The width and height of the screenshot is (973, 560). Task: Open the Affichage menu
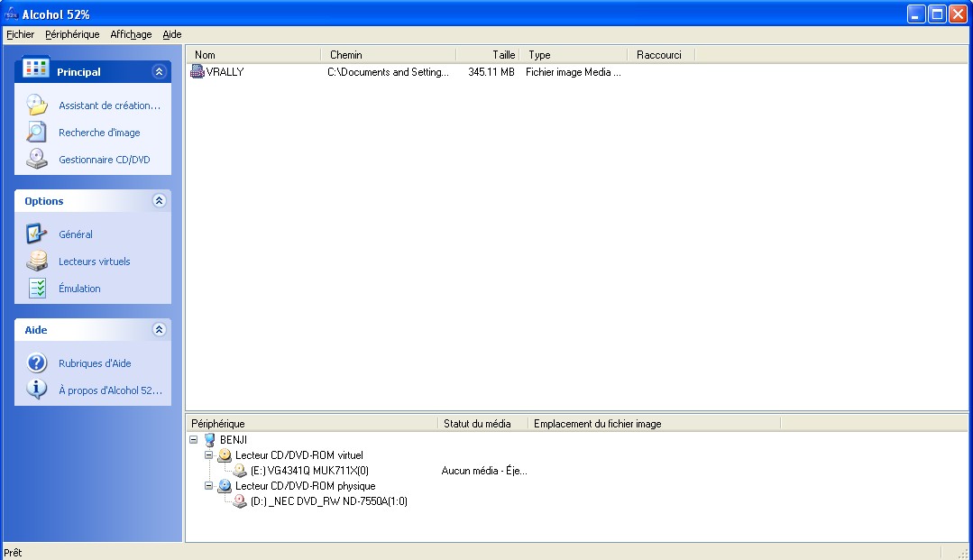131,34
